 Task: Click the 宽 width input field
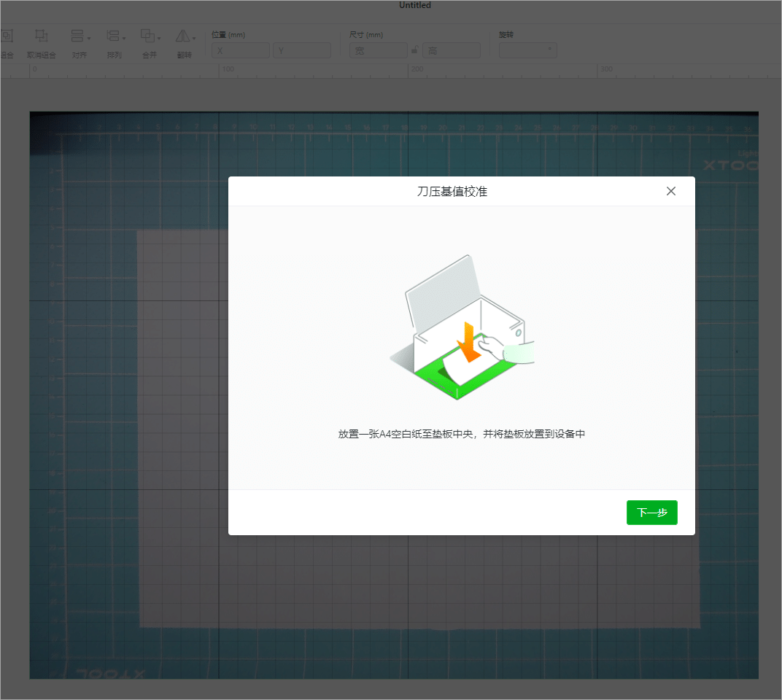click(x=379, y=50)
